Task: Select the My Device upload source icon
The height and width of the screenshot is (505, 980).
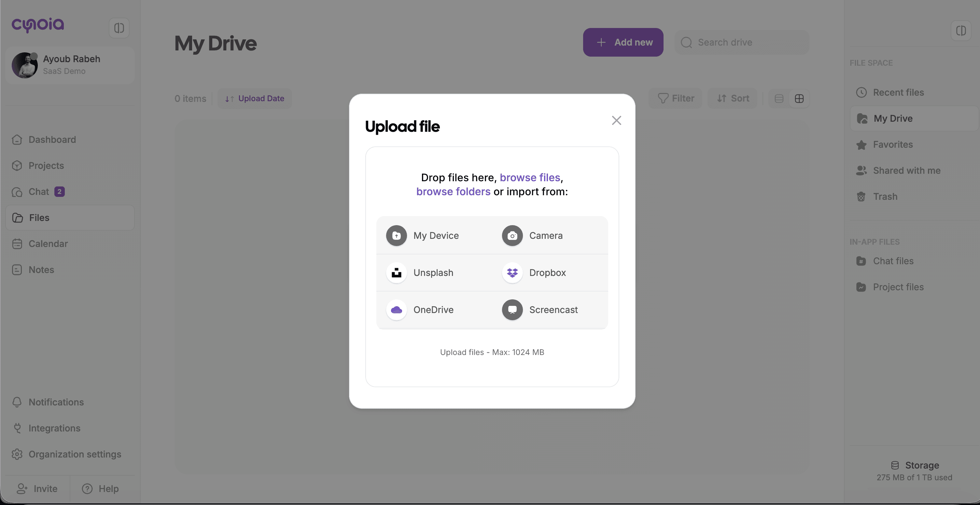Action: pyautogui.click(x=397, y=236)
